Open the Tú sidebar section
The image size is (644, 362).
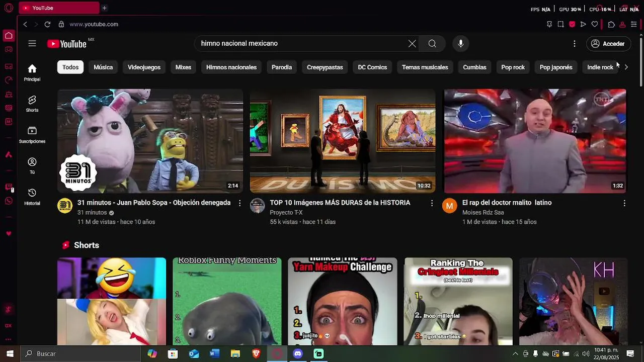click(32, 166)
